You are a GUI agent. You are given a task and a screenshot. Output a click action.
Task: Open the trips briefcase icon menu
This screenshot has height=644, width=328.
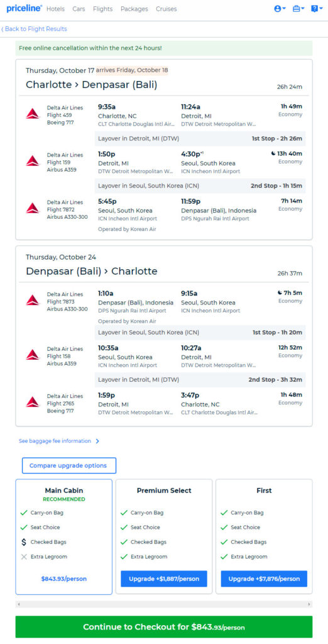click(298, 9)
